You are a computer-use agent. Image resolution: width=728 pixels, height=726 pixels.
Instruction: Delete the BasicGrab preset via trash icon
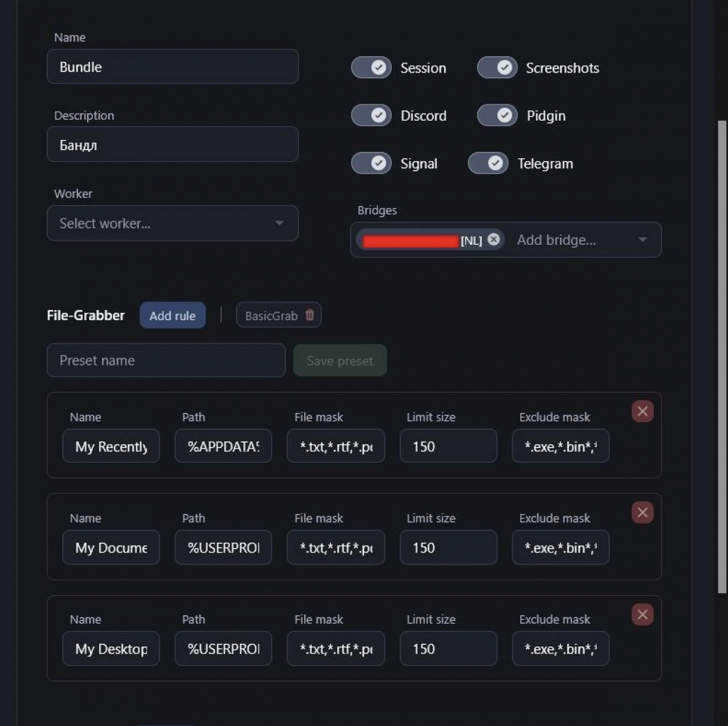[x=310, y=315]
